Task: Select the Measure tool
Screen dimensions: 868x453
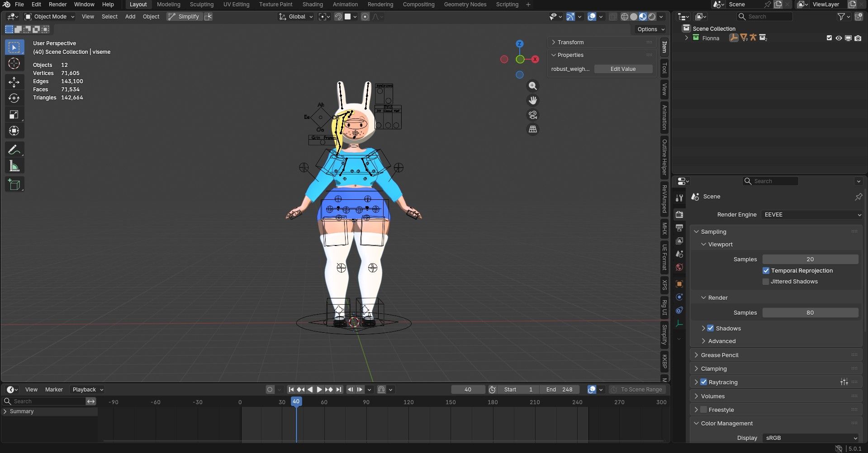Action: [x=14, y=166]
